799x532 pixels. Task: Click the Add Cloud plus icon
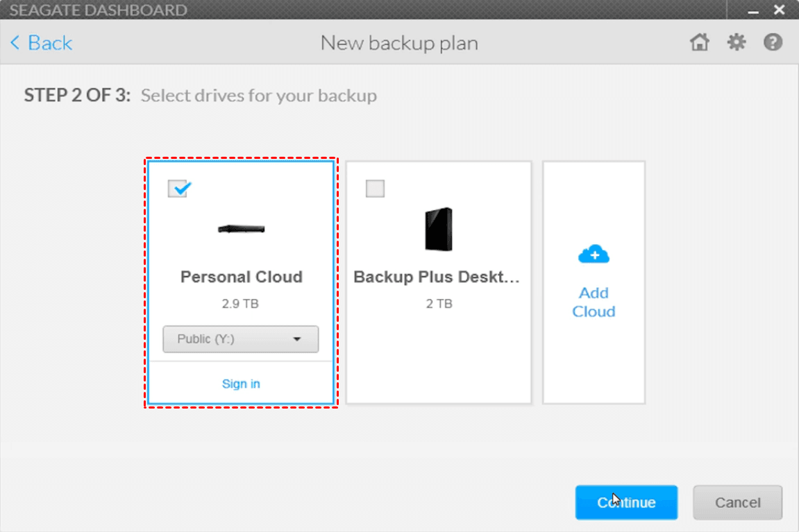click(594, 255)
